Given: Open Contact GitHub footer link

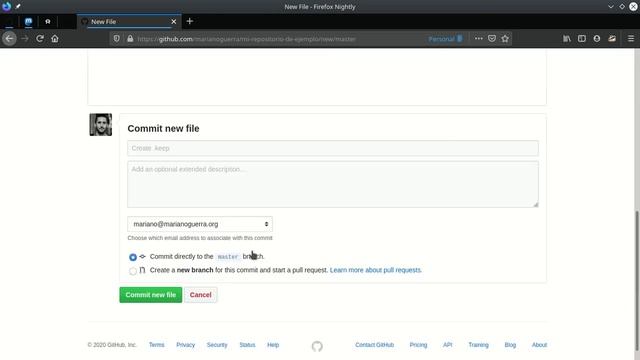Looking at the screenshot, I should pyautogui.click(x=374, y=345).
